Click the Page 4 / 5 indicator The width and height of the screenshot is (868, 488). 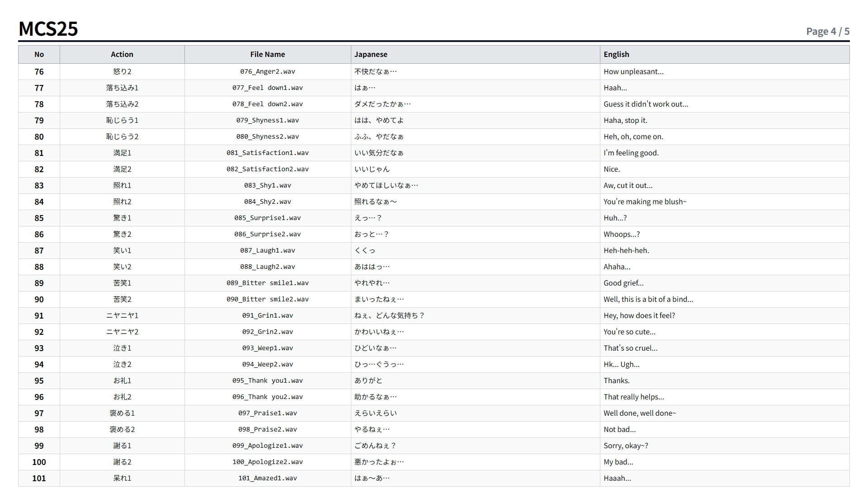tap(828, 31)
